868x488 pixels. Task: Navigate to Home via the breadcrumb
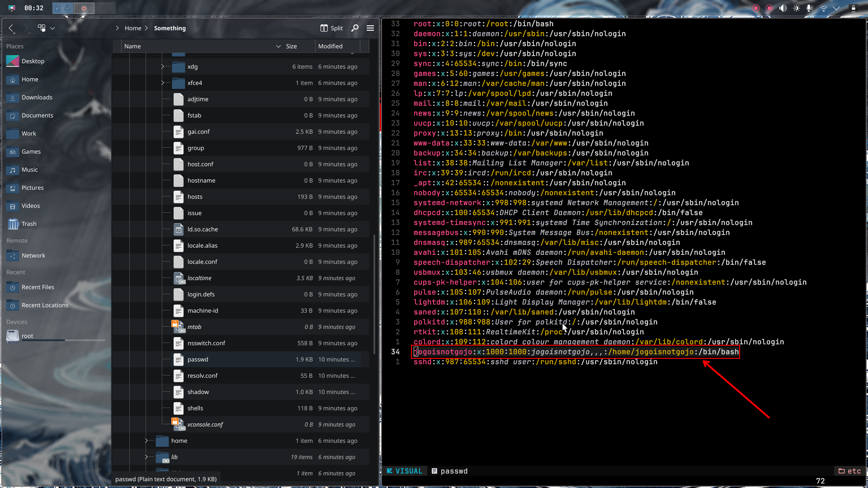point(132,28)
